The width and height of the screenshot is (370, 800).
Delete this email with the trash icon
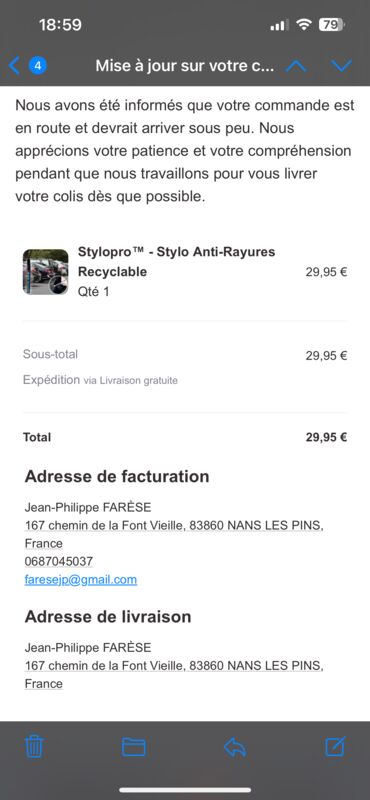pos(34,747)
